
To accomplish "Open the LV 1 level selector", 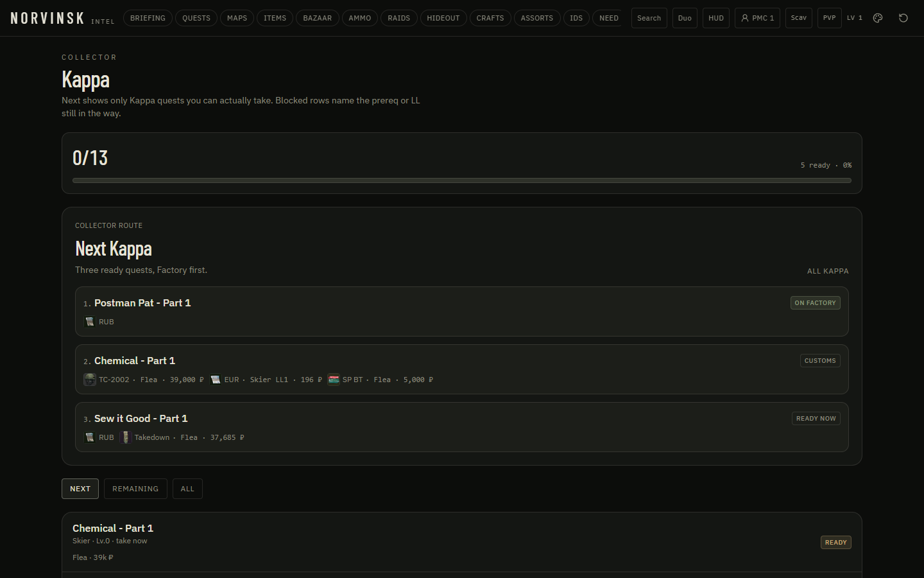I will point(855,18).
